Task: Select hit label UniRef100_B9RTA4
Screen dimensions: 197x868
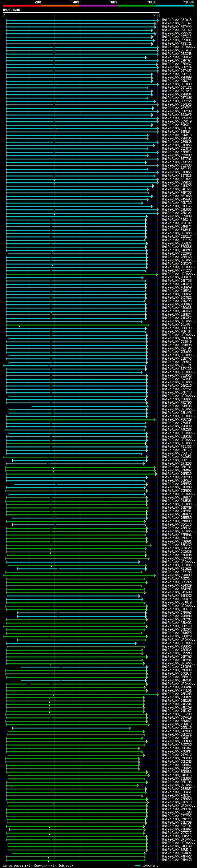Action: coord(177,61)
